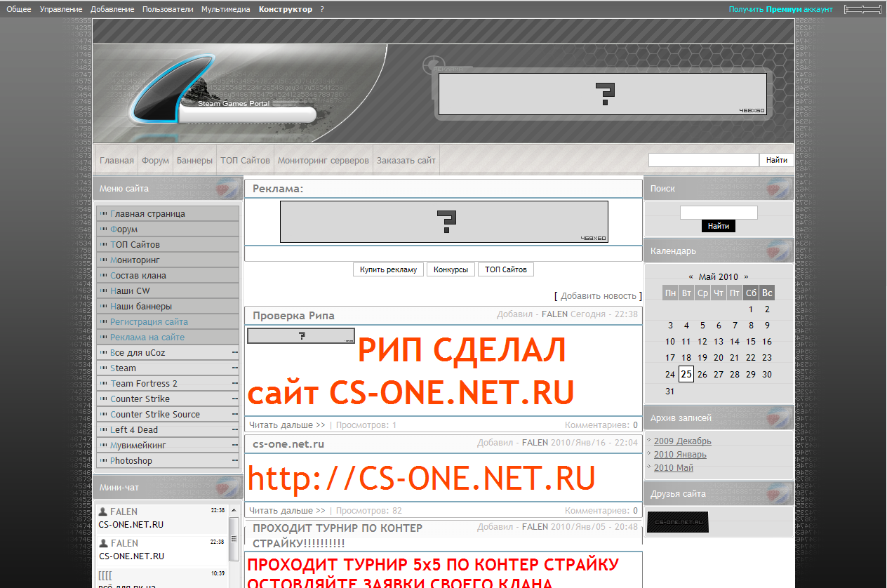
Task: Click the black sidebar Найти button
Action: [x=719, y=226]
